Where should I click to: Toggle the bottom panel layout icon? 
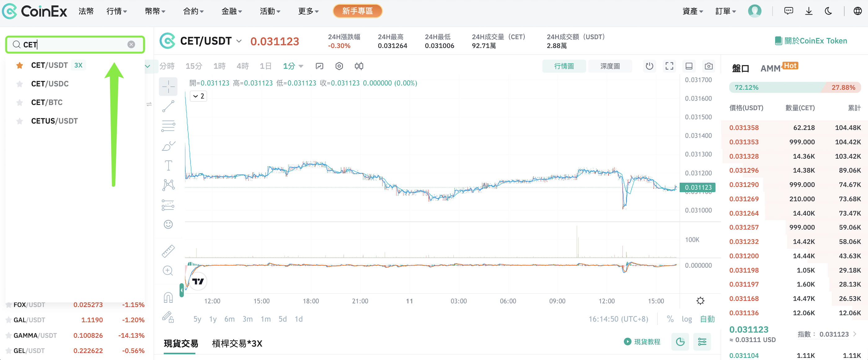tap(689, 66)
